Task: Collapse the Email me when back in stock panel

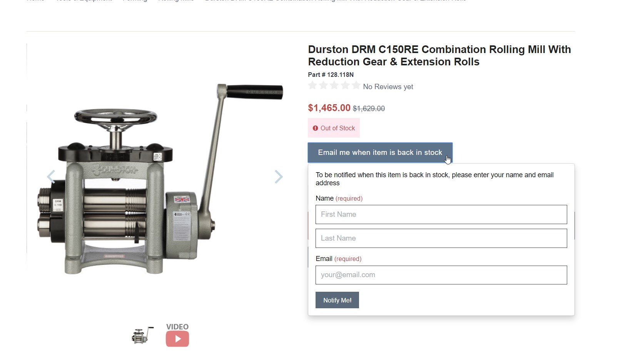Action: [x=380, y=153]
